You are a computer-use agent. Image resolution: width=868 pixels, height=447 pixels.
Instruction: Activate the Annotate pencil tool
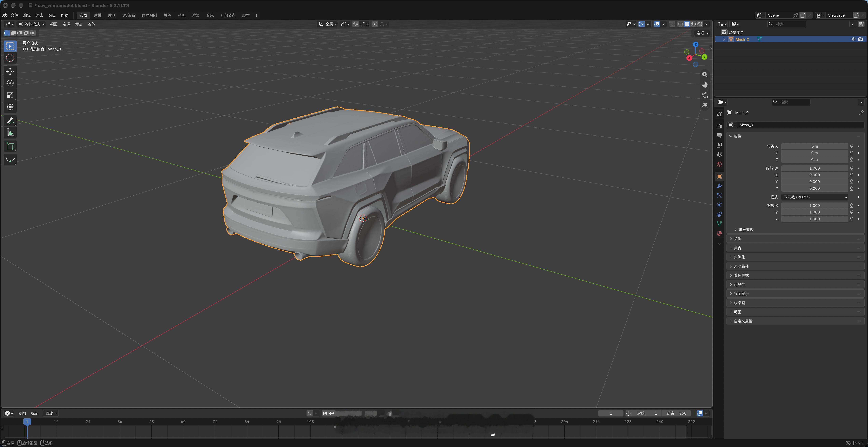10,121
